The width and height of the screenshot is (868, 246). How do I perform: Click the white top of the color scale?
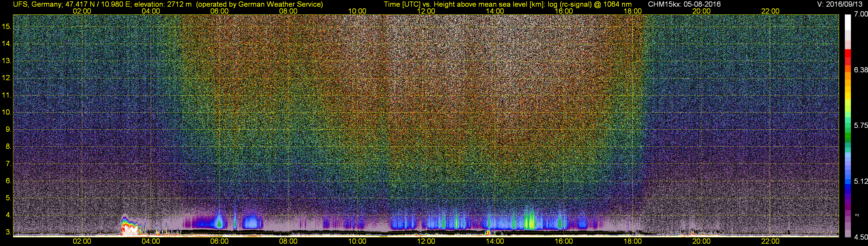[848, 23]
